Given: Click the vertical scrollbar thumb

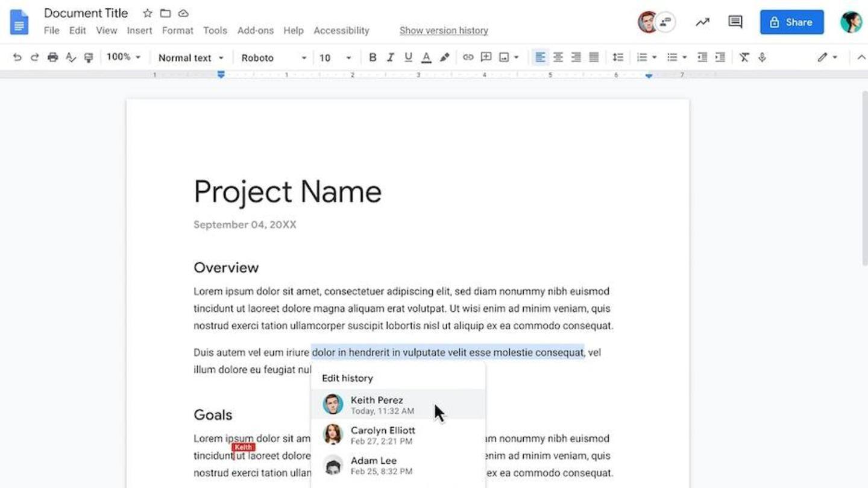Looking at the screenshot, I should tap(864, 178).
